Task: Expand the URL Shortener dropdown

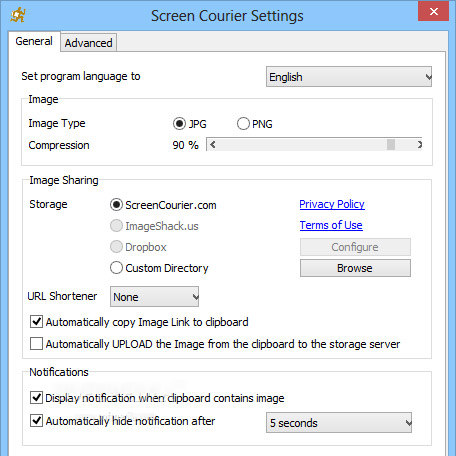Action: [154, 296]
